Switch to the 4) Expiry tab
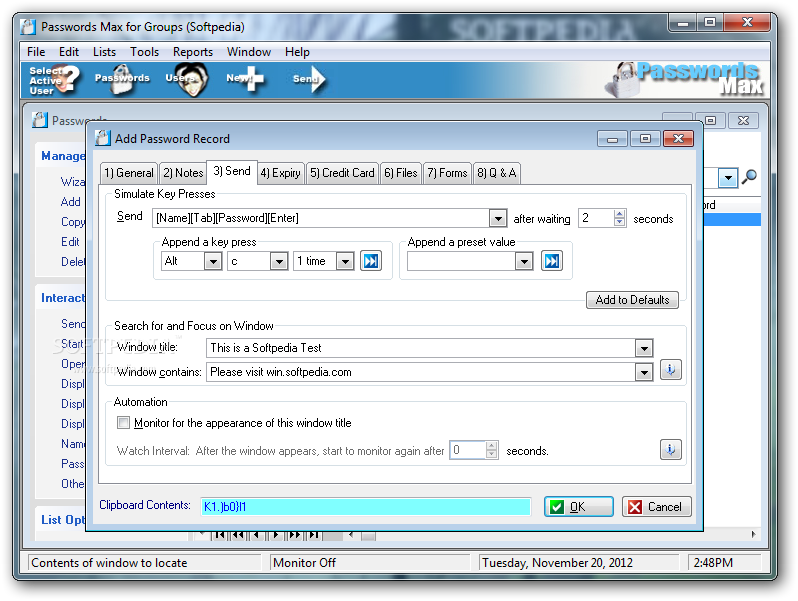Viewport: 798px width, 601px height. point(280,174)
